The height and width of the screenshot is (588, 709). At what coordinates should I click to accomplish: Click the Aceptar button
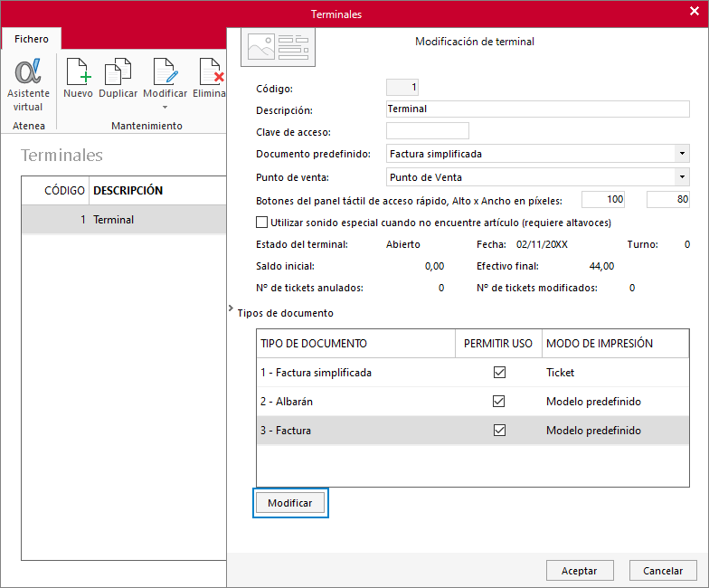[x=580, y=570]
